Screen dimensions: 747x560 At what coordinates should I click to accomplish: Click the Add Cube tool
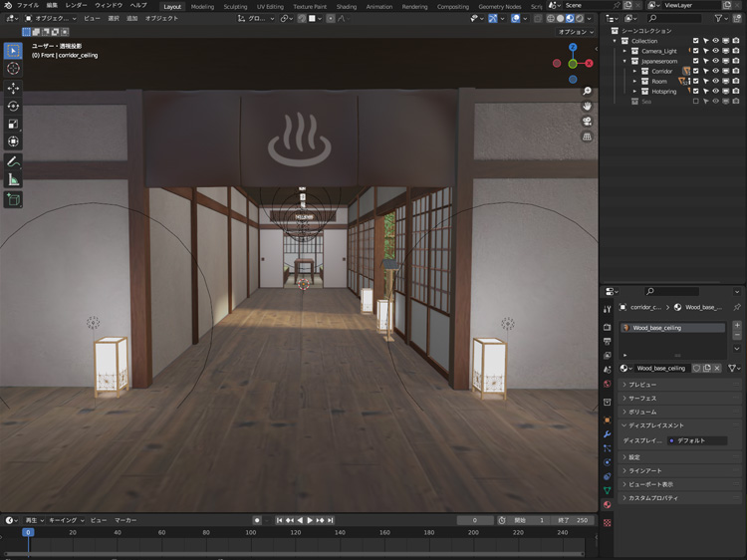click(x=13, y=199)
